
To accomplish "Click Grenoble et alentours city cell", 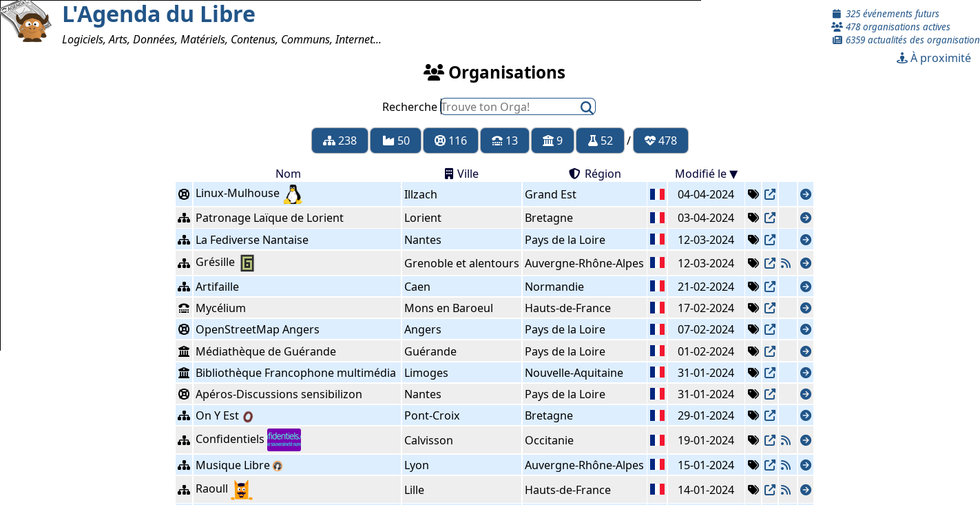I will pyautogui.click(x=461, y=263).
